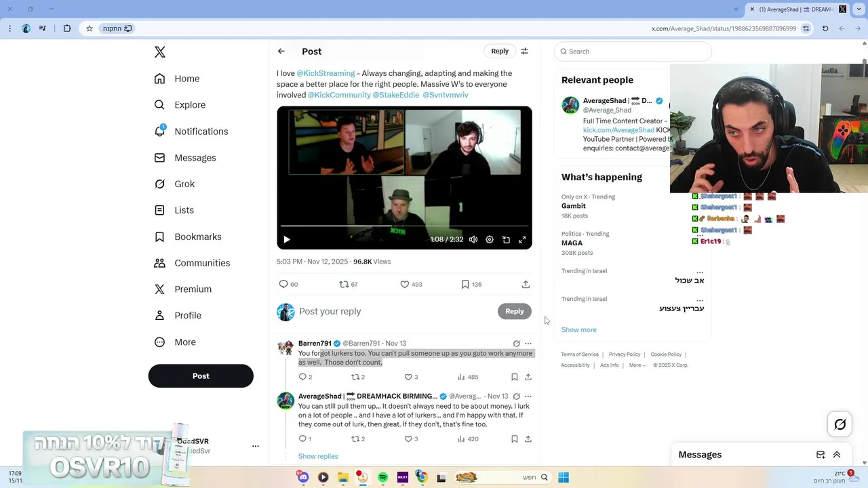Open Barren791 reply more options
Viewport: 868px width, 488px height.
click(528, 344)
